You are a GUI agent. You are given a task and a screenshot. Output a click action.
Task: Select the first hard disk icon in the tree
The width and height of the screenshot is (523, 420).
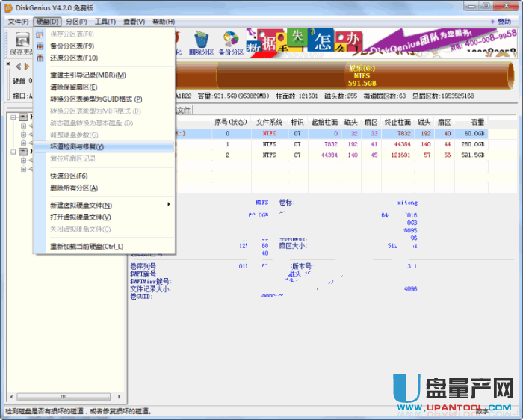(x=23, y=117)
